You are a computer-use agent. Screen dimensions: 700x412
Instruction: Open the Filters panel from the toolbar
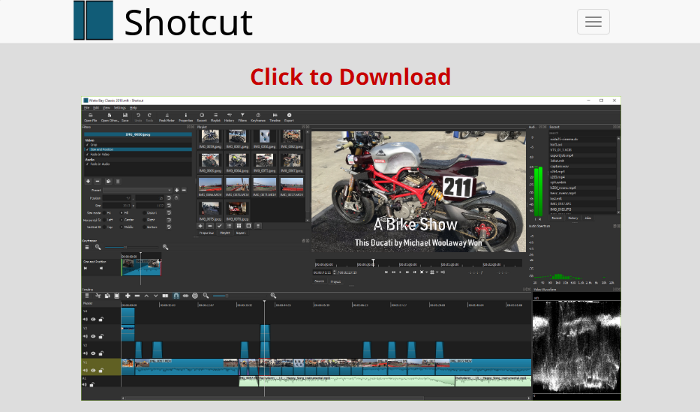[244, 116]
